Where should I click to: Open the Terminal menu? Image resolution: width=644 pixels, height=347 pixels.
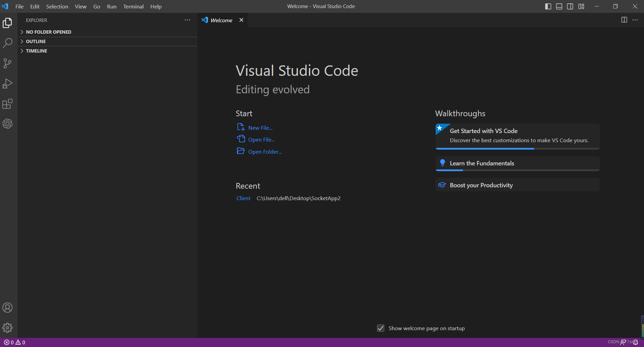(133, 6)
